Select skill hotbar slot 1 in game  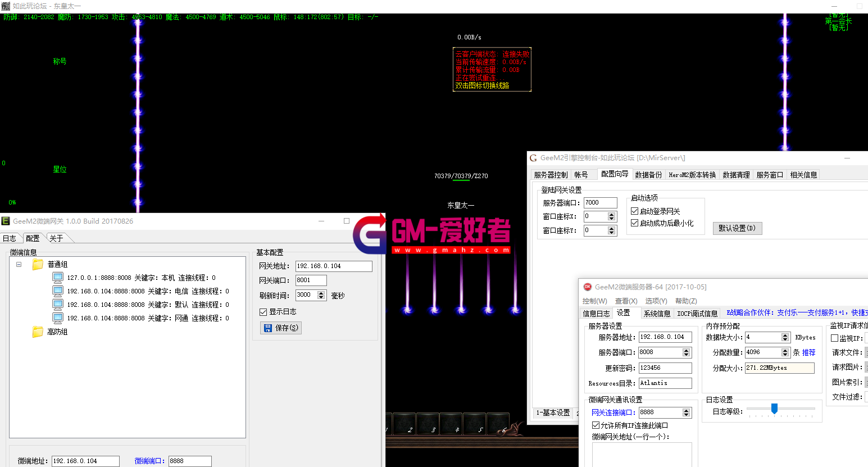(x=389, y=423)
